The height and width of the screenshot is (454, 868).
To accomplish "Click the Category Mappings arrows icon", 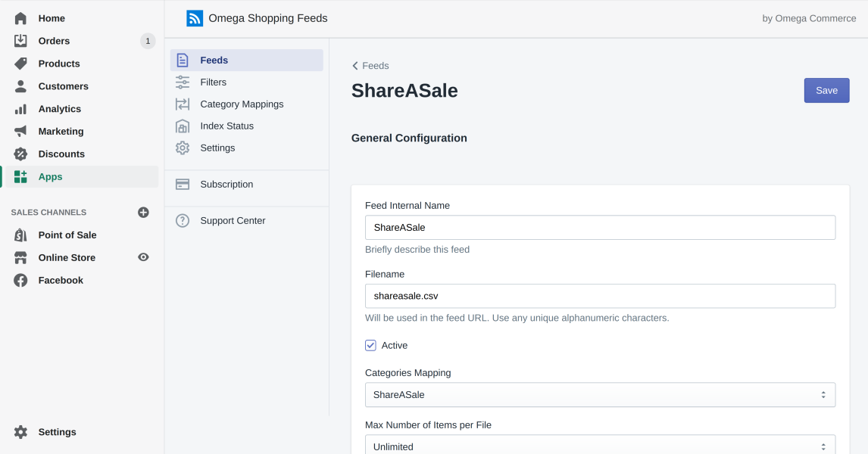I will [182, 104].
